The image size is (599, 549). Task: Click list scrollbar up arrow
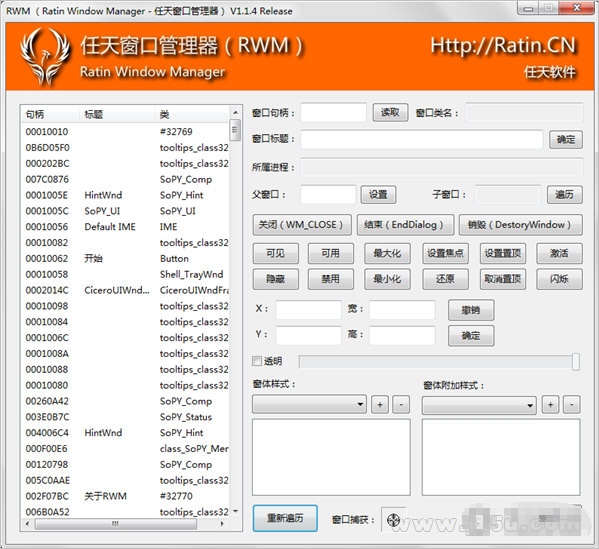[x=235, y=112]
